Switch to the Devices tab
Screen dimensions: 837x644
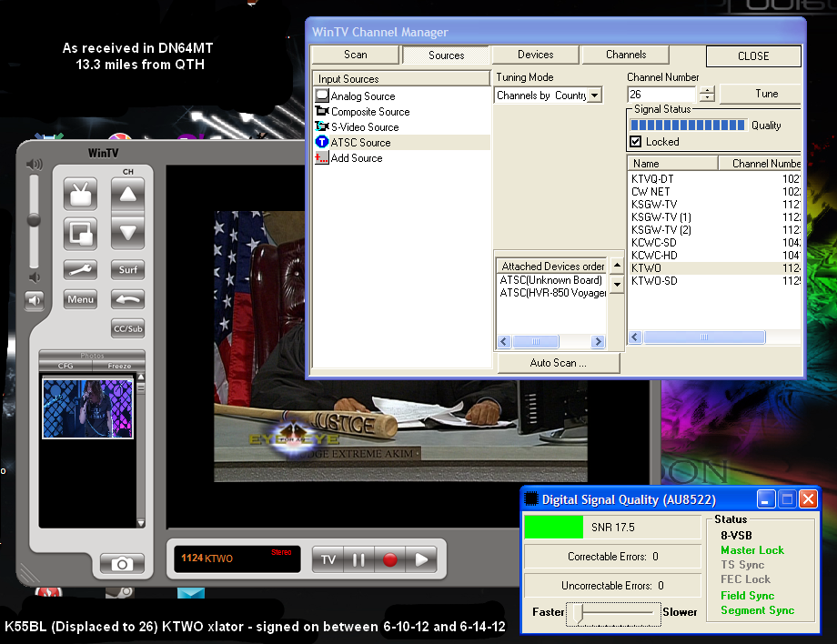[535, 55]
